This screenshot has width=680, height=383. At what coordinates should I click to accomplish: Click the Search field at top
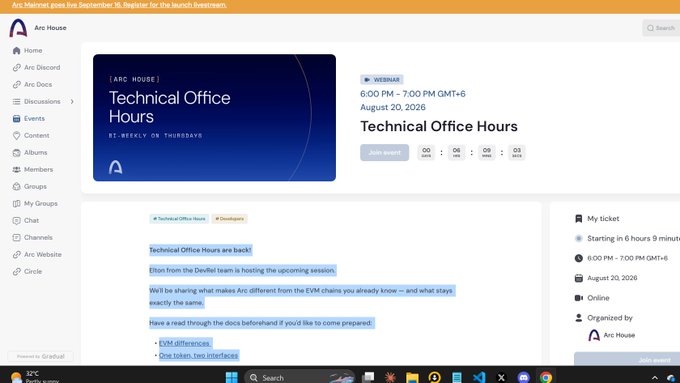[661, 28]
